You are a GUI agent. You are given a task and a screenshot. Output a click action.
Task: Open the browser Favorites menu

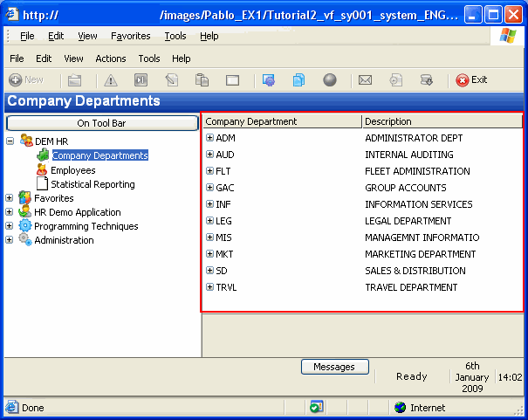coord(131,36)
